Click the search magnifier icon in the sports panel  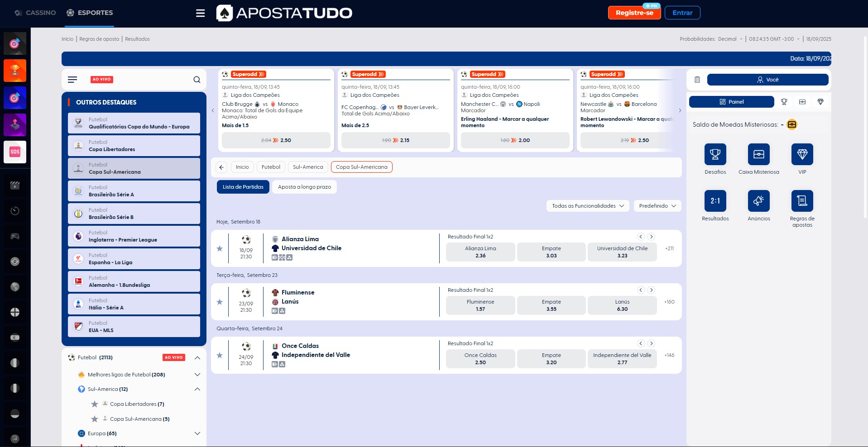click(197, 80)
